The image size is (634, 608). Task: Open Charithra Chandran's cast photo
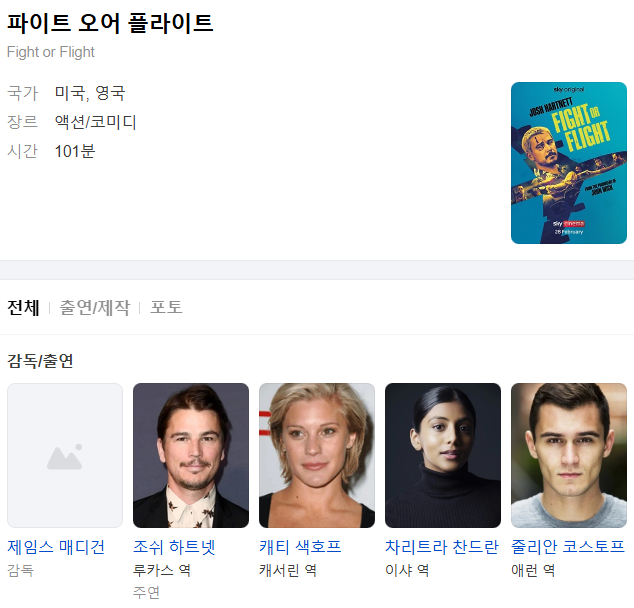point(443,455)
